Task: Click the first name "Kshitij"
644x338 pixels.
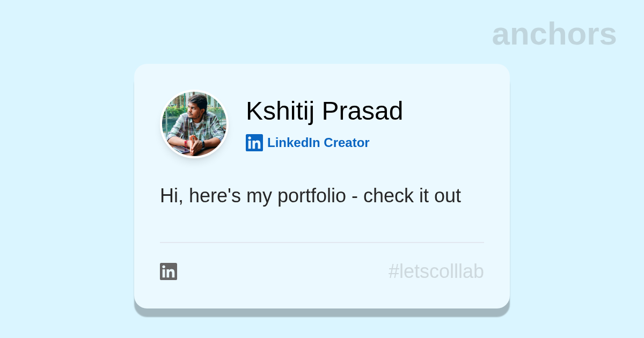Action: (280, 111)
